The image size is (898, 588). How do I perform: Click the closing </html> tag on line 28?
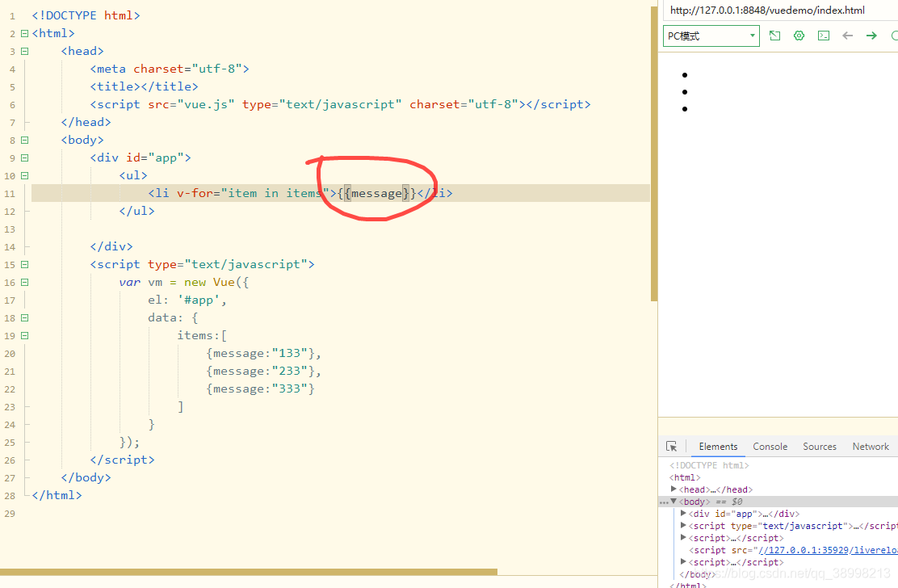click(x=57, y=495)
